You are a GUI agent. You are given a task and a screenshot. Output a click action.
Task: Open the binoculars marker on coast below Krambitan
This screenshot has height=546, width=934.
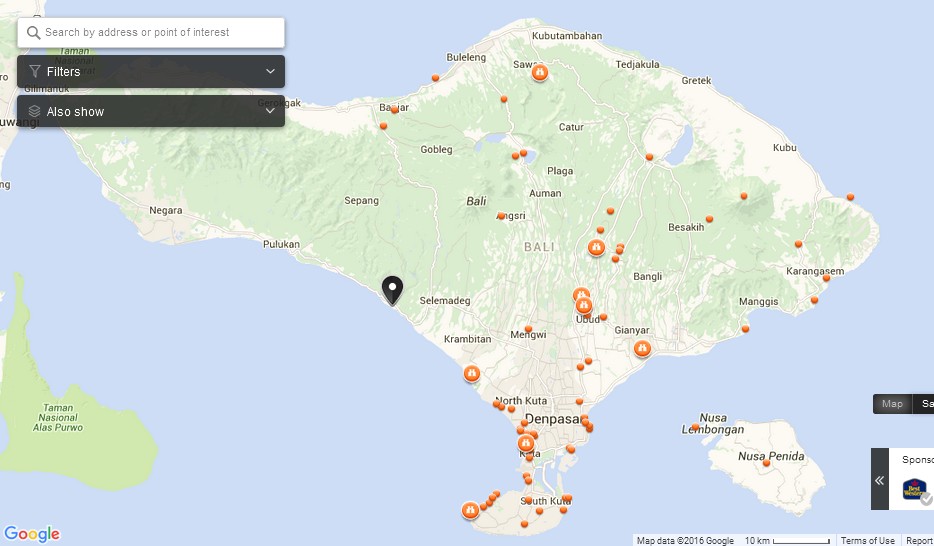(x=471, y=374)
